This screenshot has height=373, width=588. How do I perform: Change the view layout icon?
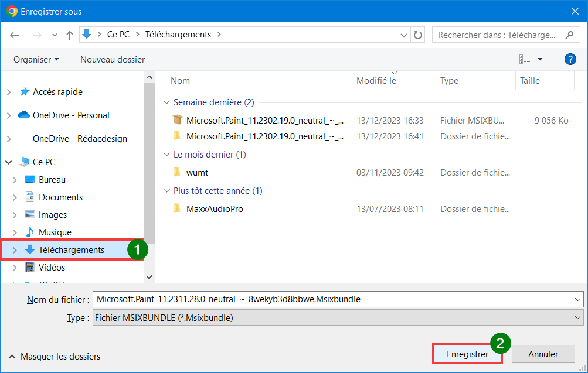(x=524, y=59)
